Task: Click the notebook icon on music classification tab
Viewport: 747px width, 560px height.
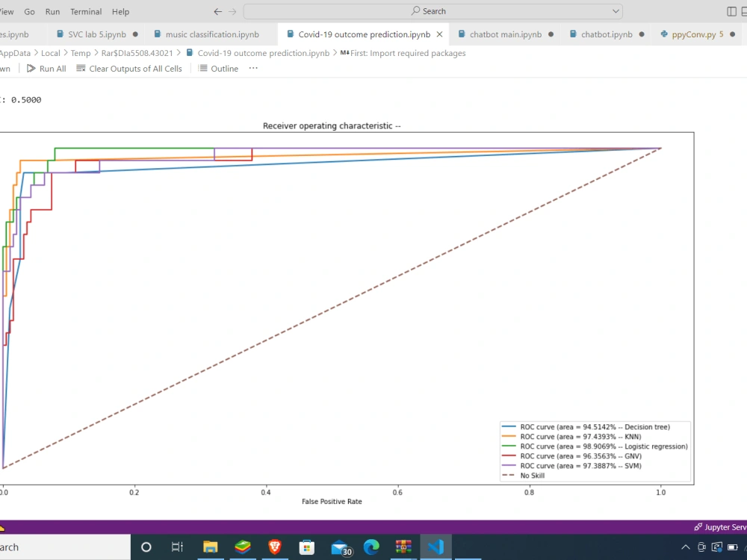Action: pos(157,34)
